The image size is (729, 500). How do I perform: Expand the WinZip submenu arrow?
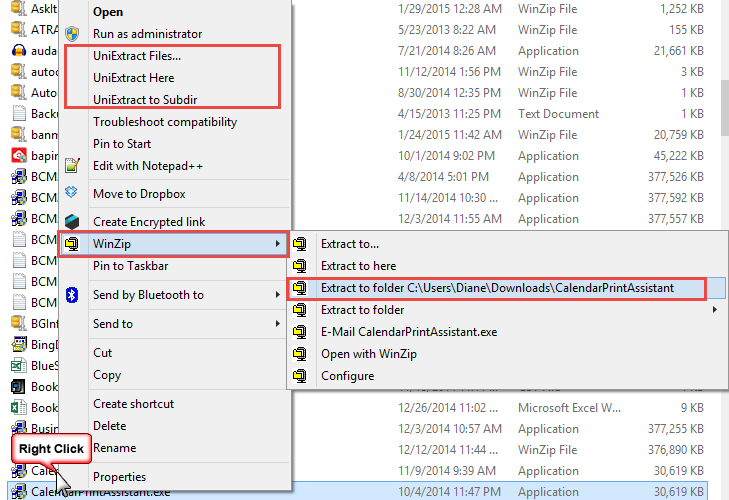[x=277, y=244]
